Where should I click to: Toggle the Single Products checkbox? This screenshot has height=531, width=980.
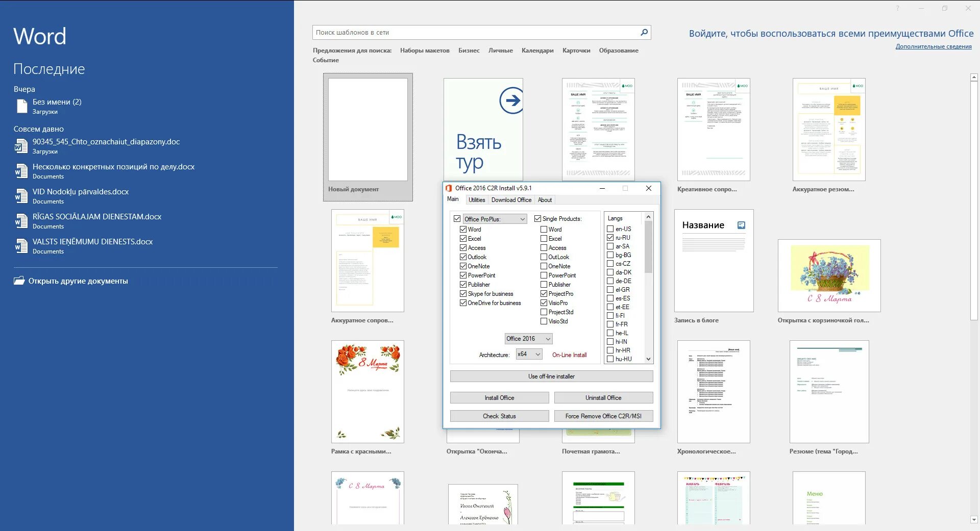point(537,218)
